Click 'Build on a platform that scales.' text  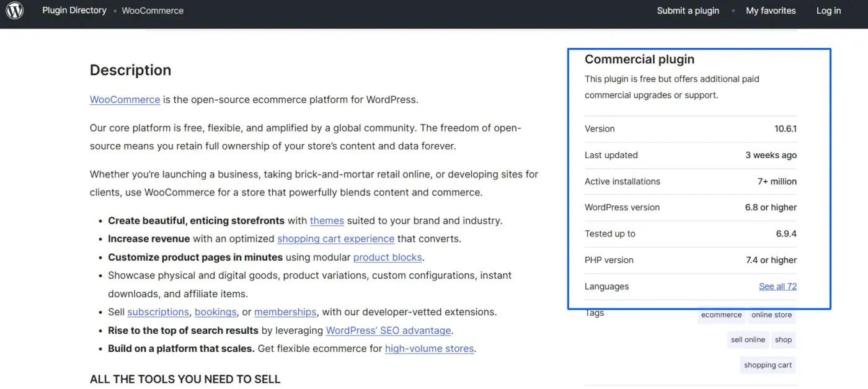181,348
